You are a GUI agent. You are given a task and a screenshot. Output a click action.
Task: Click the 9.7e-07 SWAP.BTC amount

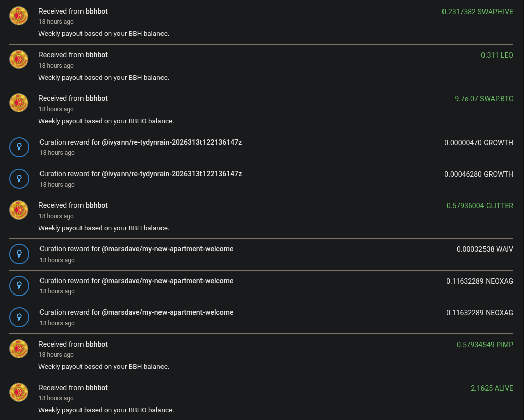coord(483,99)
